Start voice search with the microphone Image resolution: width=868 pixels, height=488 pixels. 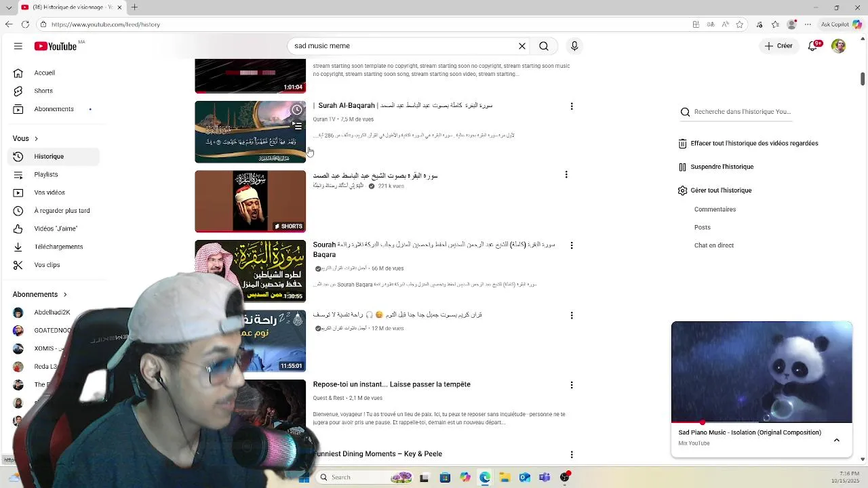(x=574, y=46)
